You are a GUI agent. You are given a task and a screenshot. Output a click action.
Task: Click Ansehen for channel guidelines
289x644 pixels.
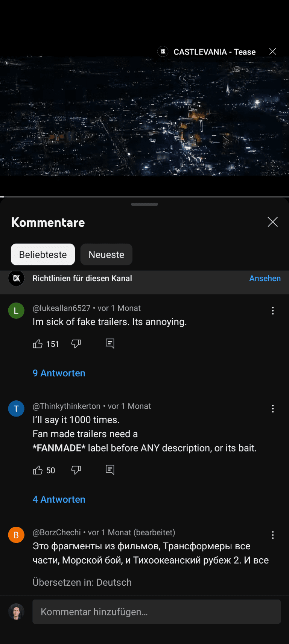[x=265, y=279]
